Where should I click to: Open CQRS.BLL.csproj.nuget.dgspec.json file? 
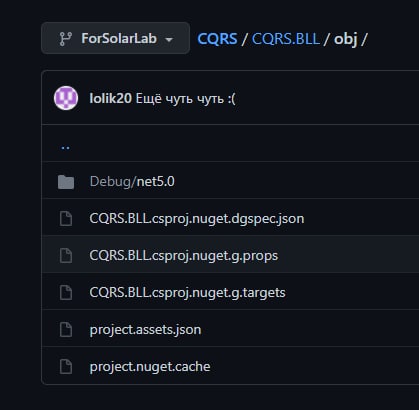point(197,219)
